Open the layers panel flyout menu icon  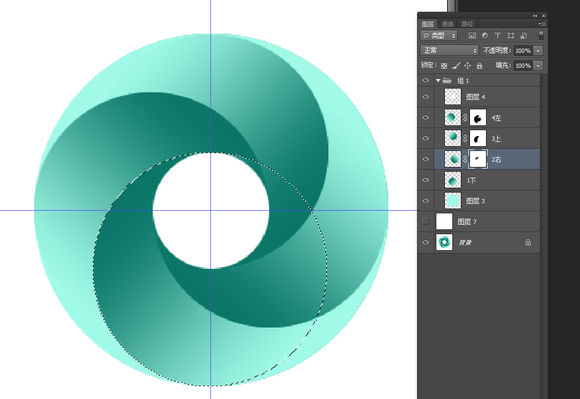click(543, 24)
